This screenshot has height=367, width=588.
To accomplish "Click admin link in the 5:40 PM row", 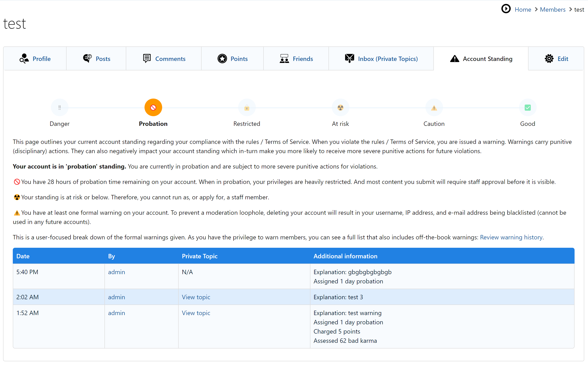I will [x=116, y=272].
